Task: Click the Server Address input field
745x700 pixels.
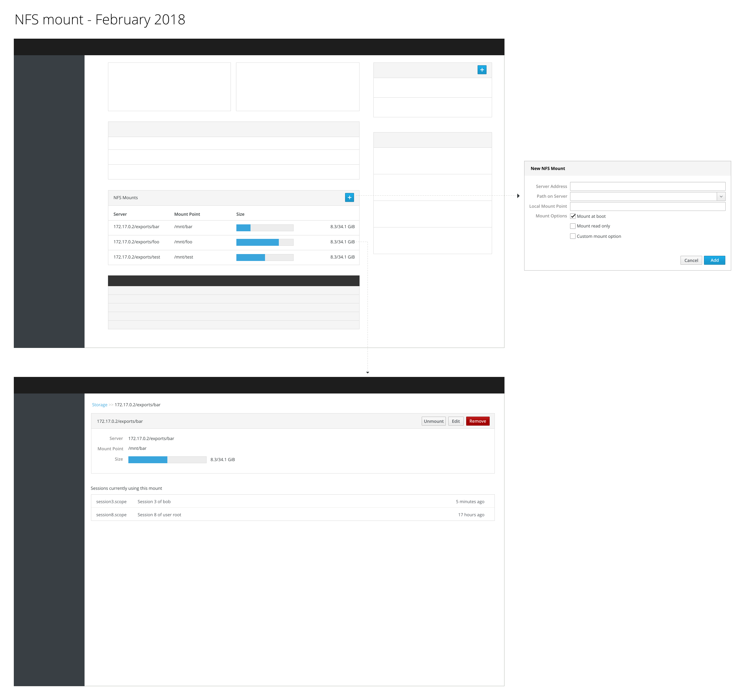Action: click(x=647, y=186)
